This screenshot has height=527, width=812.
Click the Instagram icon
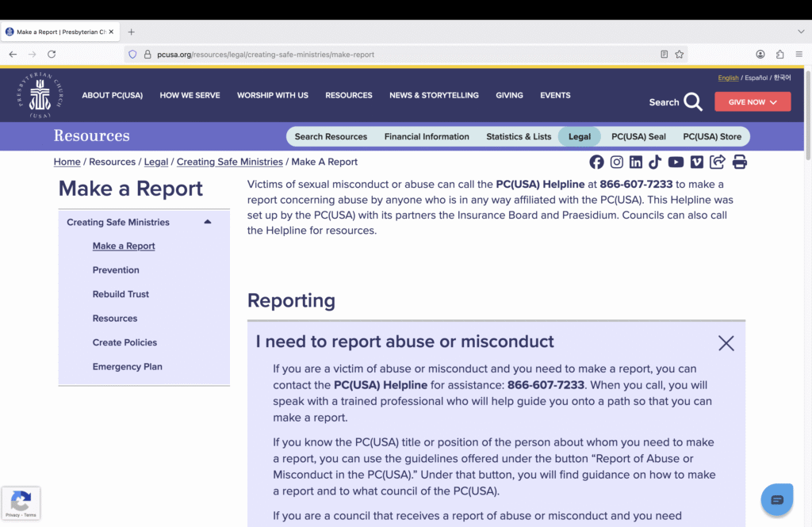617,162
